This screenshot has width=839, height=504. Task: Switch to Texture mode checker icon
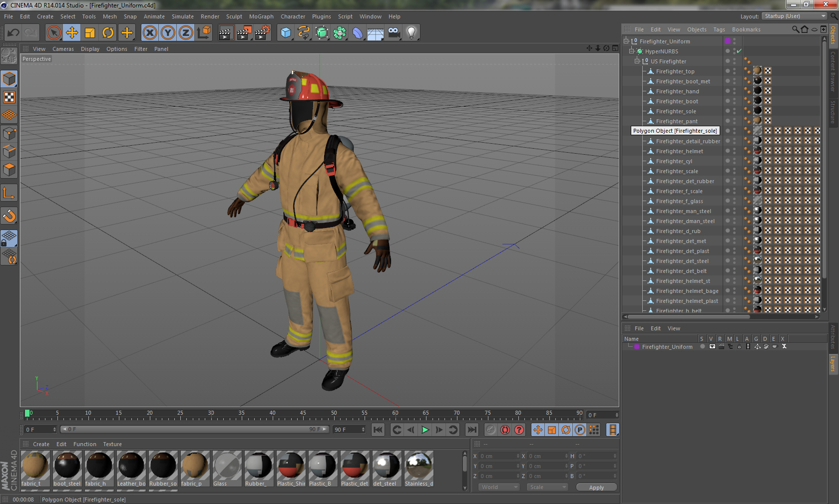pos(9,97)
